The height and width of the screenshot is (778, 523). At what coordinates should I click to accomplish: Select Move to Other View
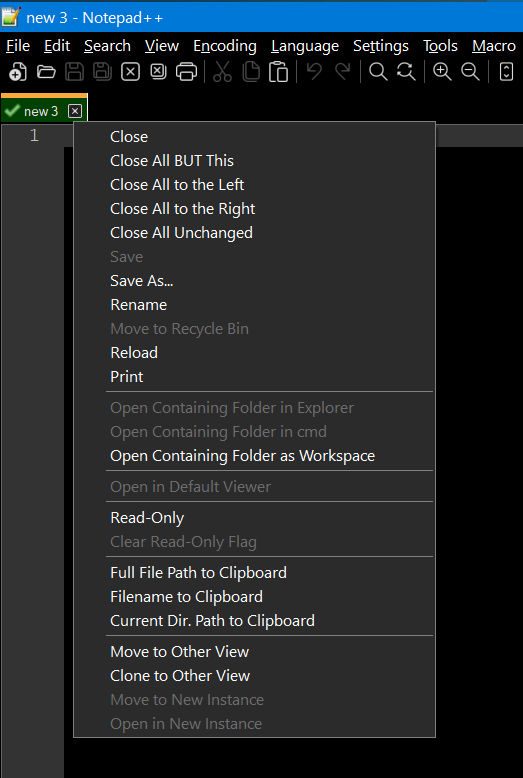tap(255, 652)
